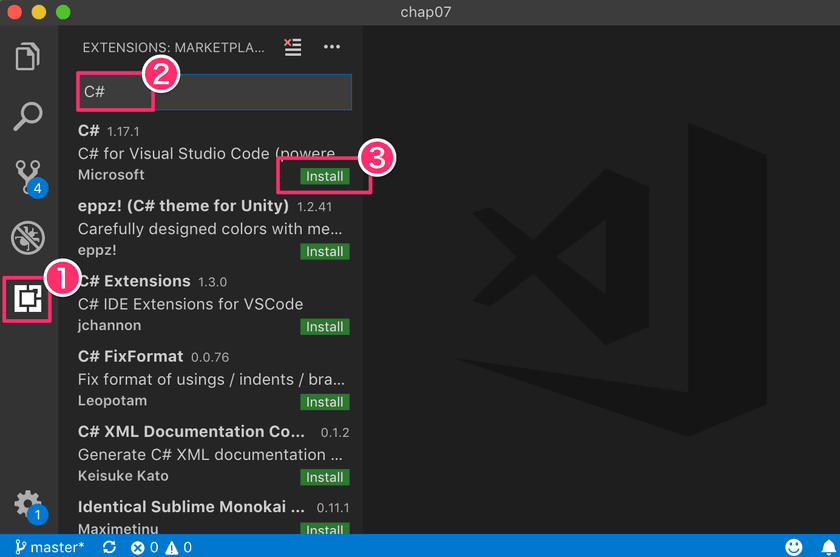Click the feedback smiley icon
This screenshot has height=557, width=840.
[793, 547]
